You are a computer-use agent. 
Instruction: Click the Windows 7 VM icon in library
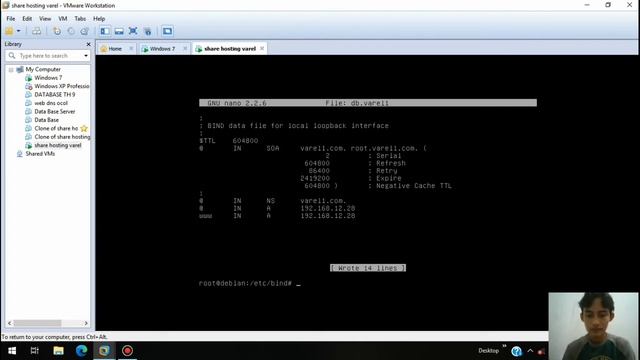click(29, 78)
